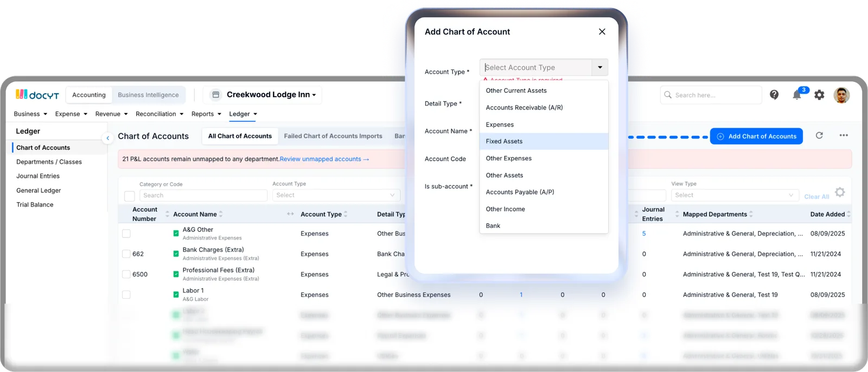Select the A&G Other row checkbox
Image resolution: width=868 pixels, height=372 pixels.
(x=126, y=234)
